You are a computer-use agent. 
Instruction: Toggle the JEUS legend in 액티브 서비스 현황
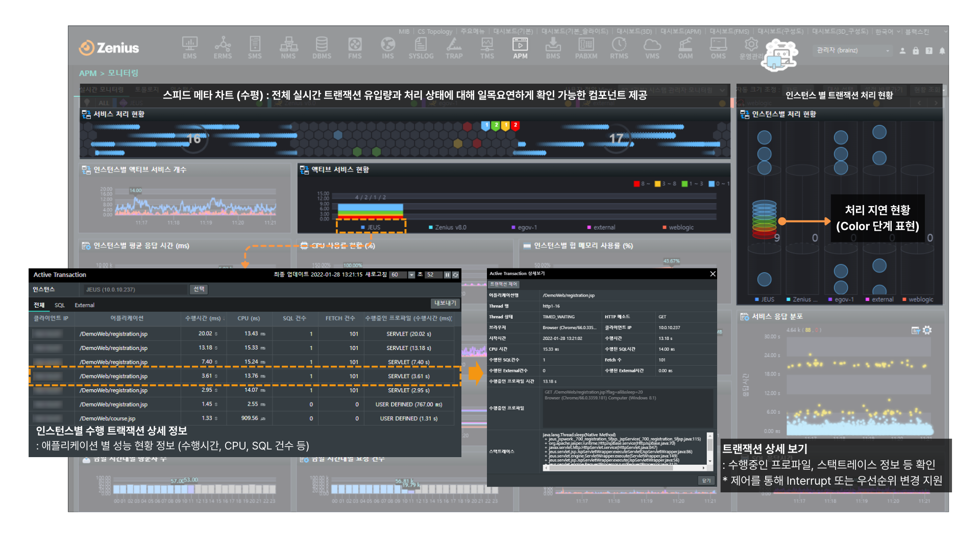coord(371,228)
